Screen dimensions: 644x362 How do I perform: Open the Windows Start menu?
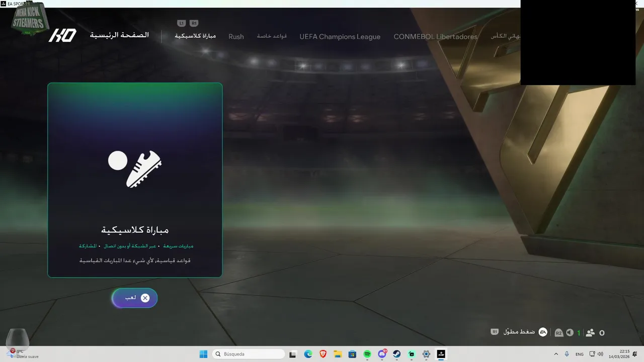point(203,354)
